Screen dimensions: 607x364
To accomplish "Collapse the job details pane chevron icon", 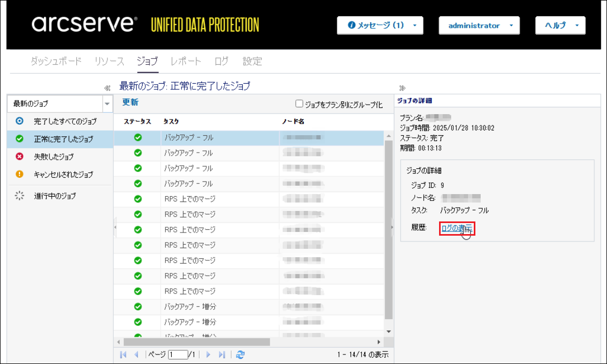I will (402, 88).
